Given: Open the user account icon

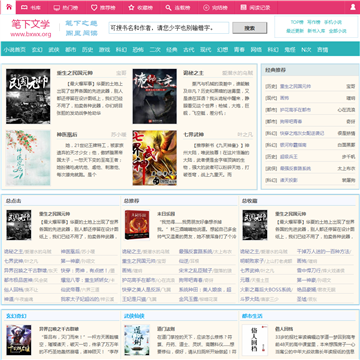Looking at the screenshot, I should [353, 7].
